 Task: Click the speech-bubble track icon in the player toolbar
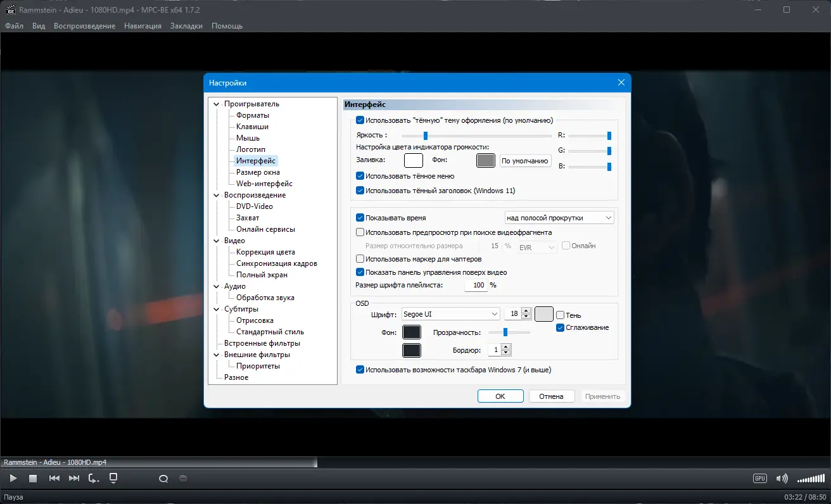[x=163, y=479]
